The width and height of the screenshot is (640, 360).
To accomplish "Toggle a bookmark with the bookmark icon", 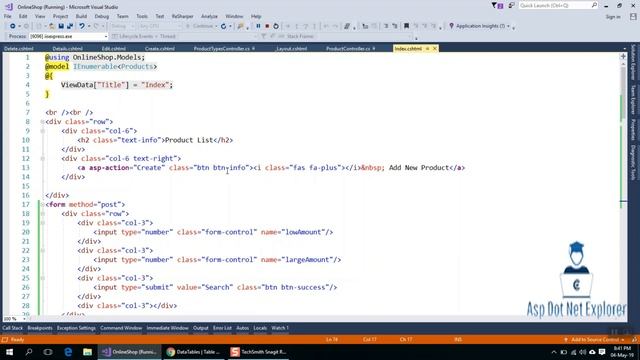I will pyautogui.click(x=406, y=26).
